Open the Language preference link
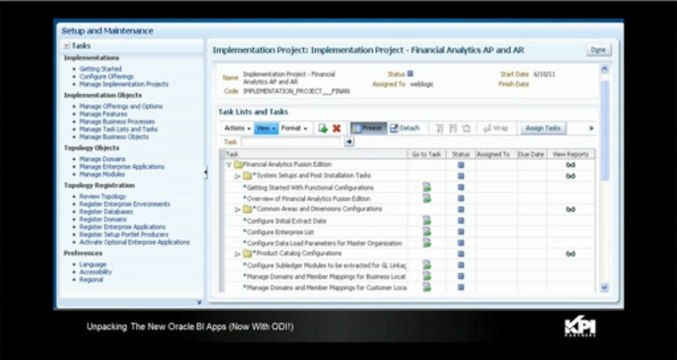This screenshot has height=360, width=677. 93,264
